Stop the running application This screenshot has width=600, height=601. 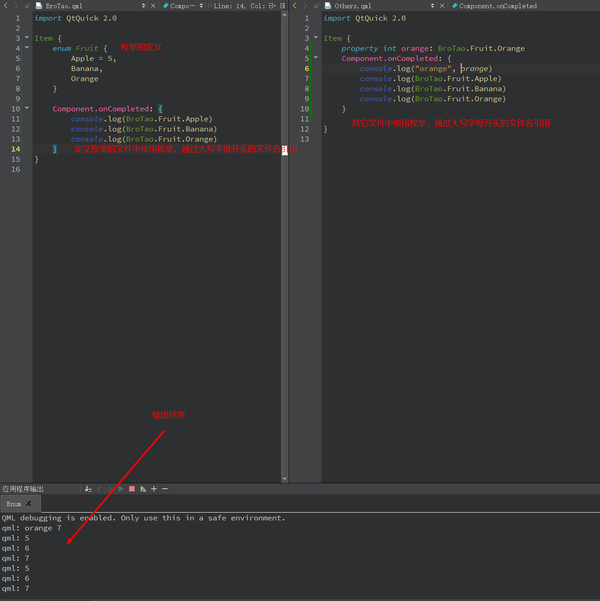tap(132, 489)
